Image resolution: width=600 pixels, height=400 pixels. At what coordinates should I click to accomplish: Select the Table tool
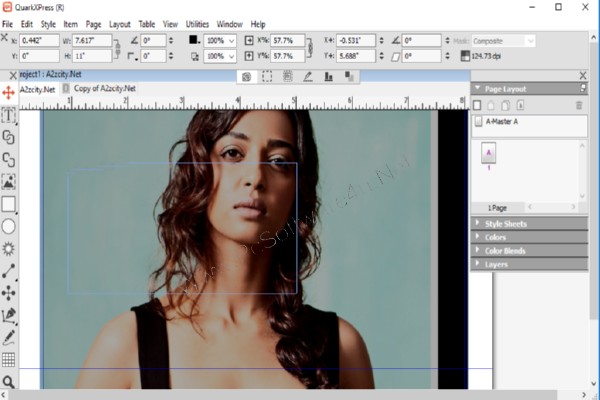pos(8,360)
